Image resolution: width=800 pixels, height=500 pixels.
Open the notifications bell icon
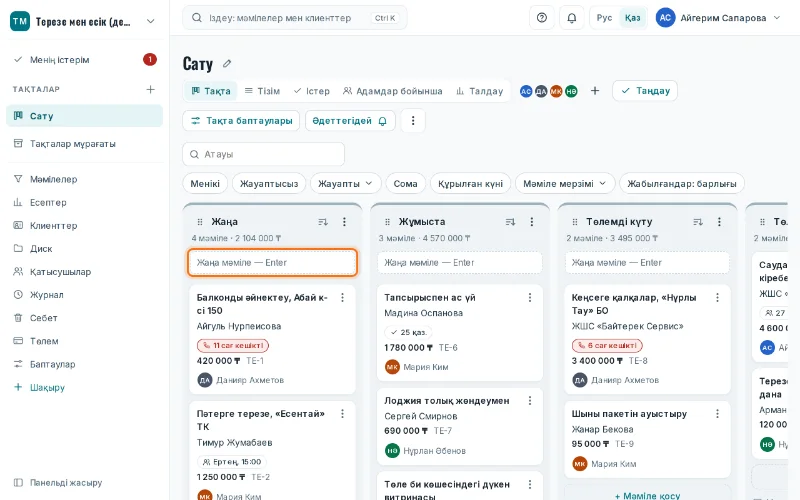[x=571, y=18]
